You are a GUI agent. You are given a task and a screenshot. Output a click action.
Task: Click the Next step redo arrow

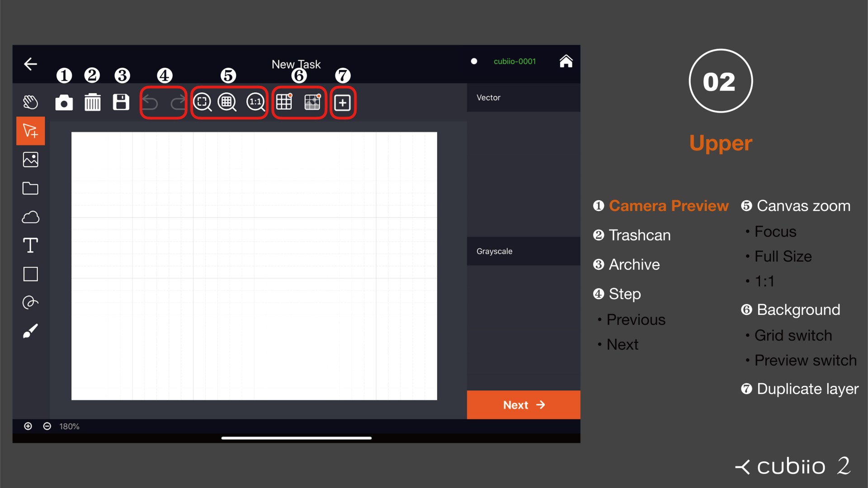coord(177,103)
